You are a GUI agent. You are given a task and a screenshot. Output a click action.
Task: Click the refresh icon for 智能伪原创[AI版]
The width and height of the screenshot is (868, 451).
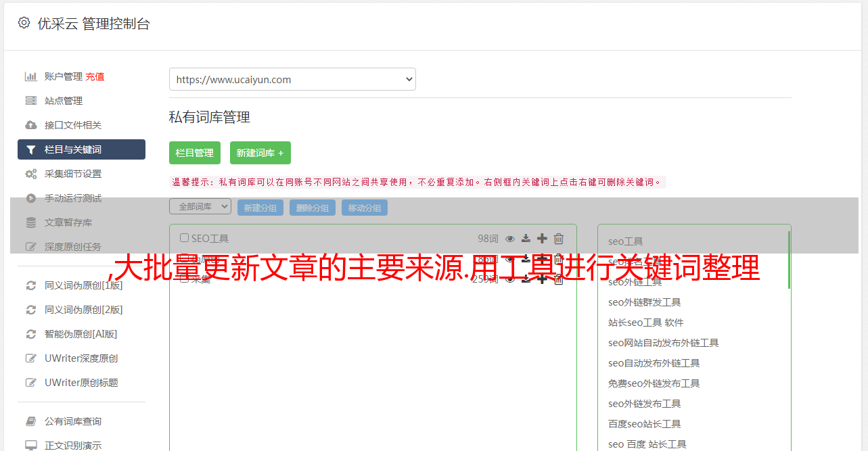tap(31, 334)
